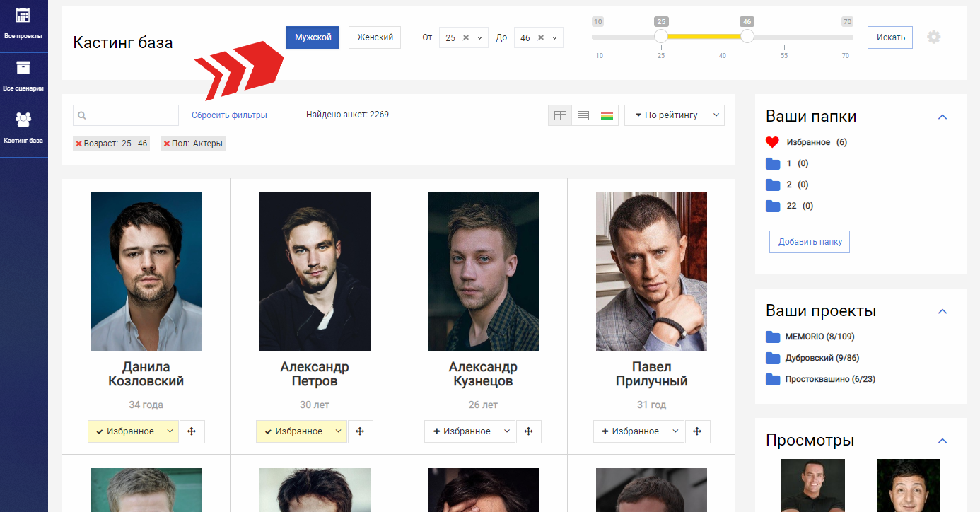Click move icon for Данила Козловский
The height and width of the screenshot is (512, 980).
tap(192, 431)
